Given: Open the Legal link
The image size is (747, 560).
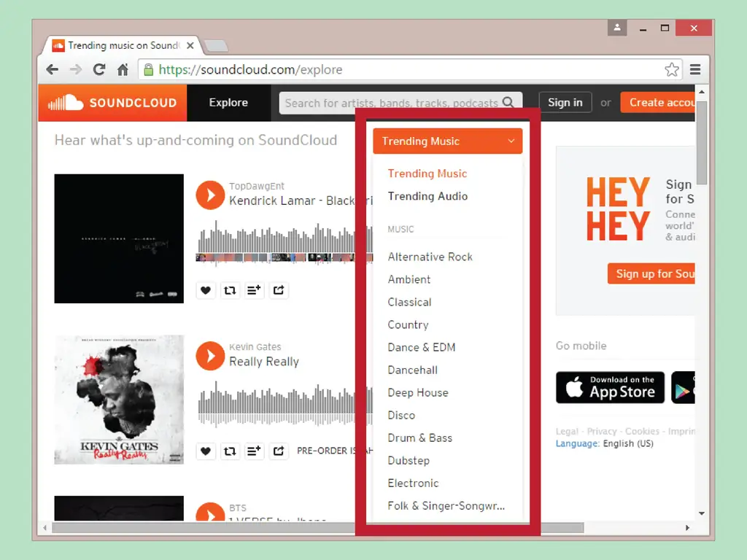Looking at the screenshot, I should [567, 431].
